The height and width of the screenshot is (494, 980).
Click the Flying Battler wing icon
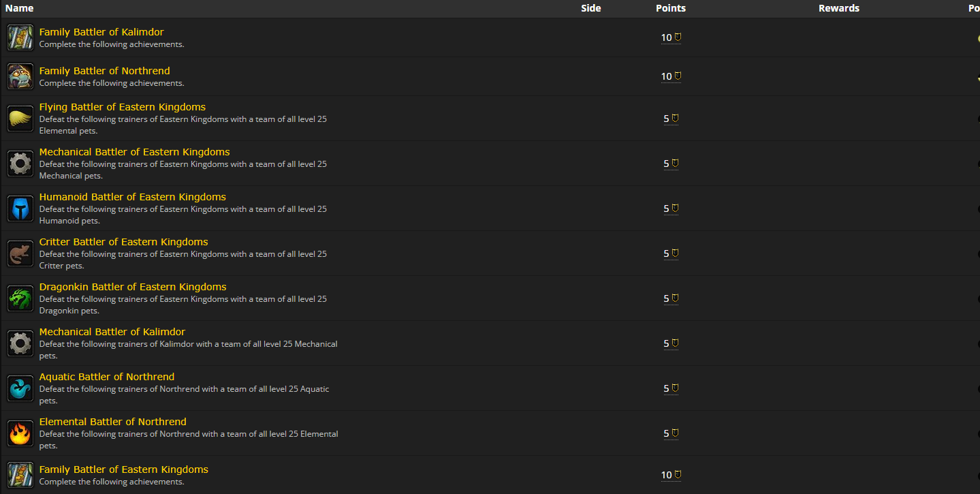(x=20, y=119)
